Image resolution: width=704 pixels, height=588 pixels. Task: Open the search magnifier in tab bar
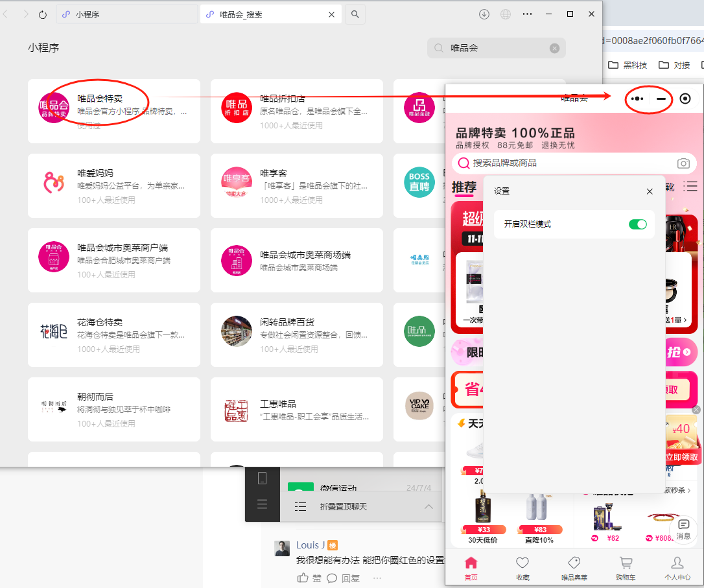tap(355, 14)
